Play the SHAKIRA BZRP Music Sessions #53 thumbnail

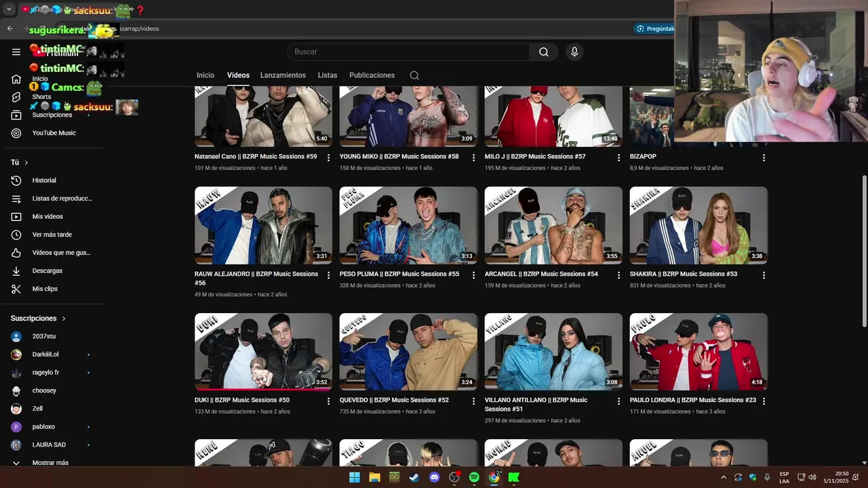698,226
